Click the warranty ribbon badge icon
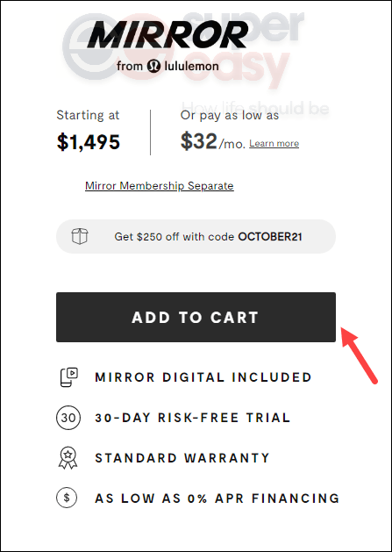 68,458
